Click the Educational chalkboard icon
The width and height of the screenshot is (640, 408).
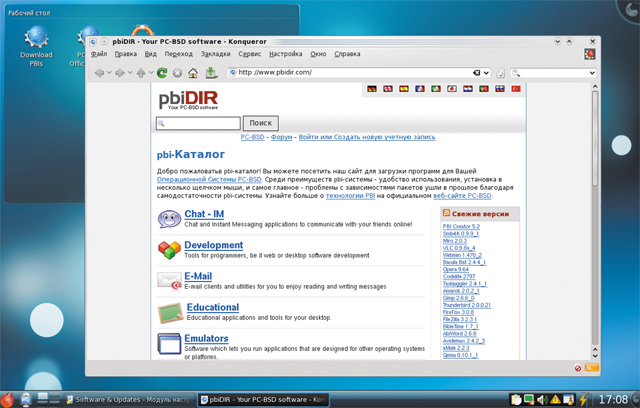click(170, 313)
